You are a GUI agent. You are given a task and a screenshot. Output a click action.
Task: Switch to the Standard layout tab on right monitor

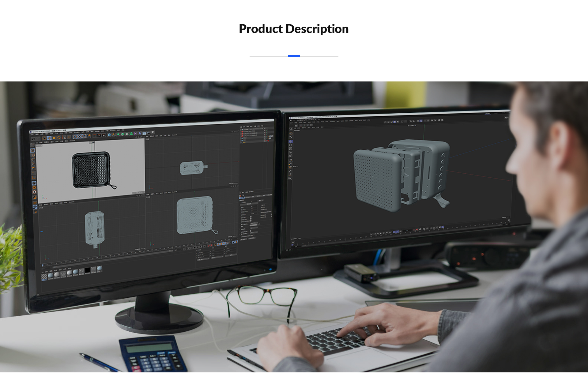point(488,113)
